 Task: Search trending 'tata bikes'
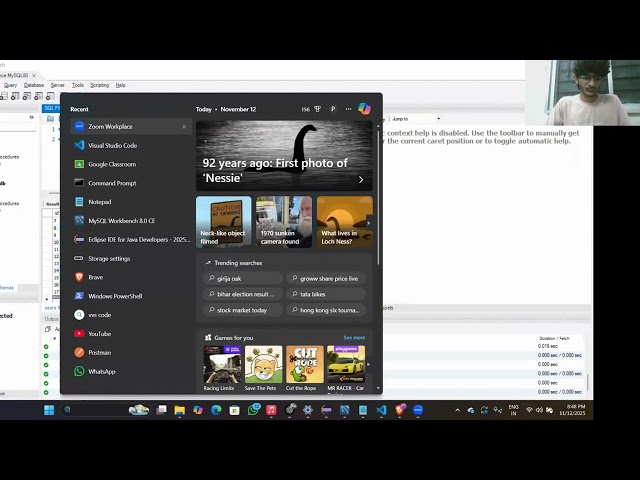coord(325,294)
